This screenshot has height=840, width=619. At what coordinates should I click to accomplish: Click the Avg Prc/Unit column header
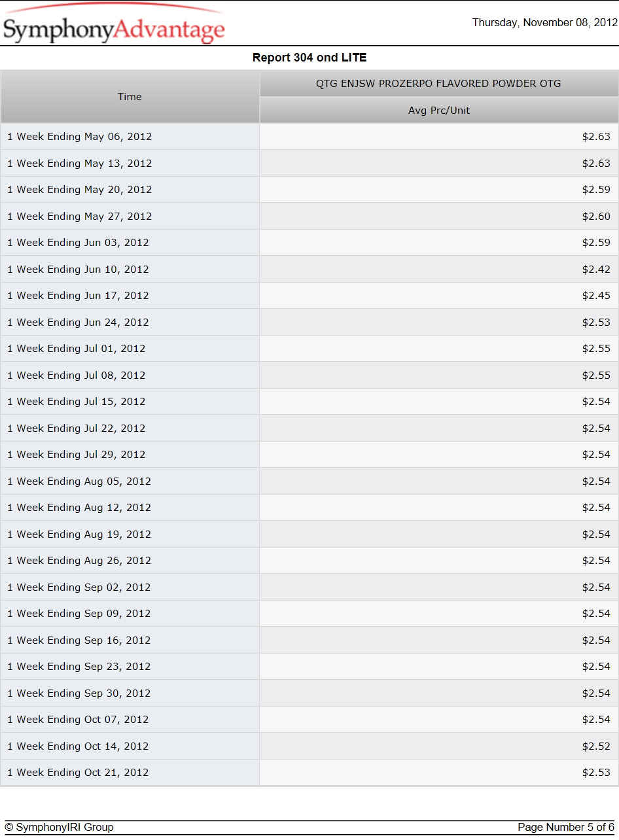click(439, 111)
